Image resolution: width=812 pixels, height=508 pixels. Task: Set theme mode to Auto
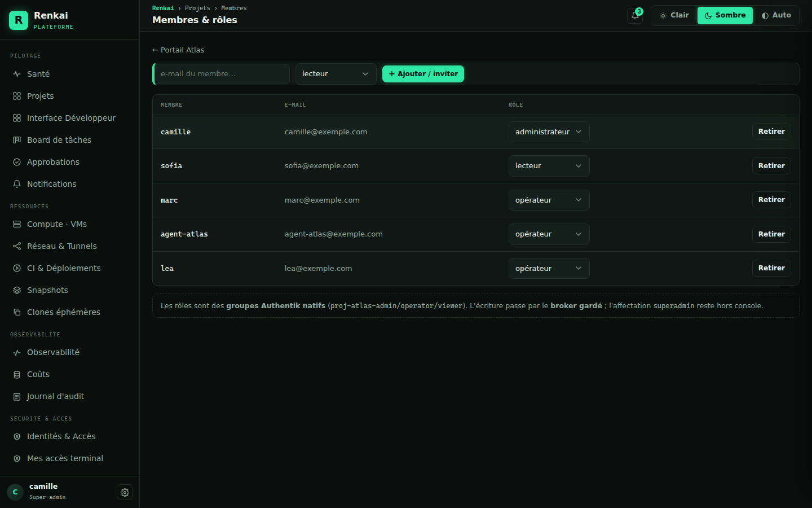click(x=776, y=15)
